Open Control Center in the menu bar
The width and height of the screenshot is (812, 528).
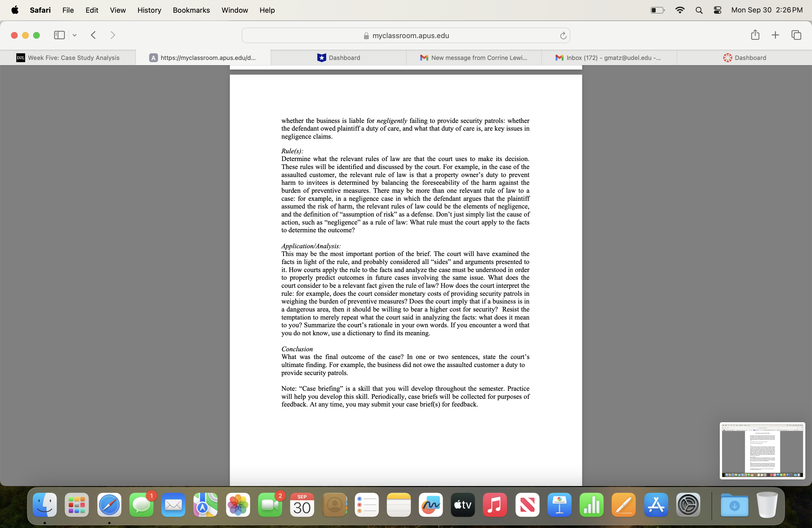[x=717, y=10]
